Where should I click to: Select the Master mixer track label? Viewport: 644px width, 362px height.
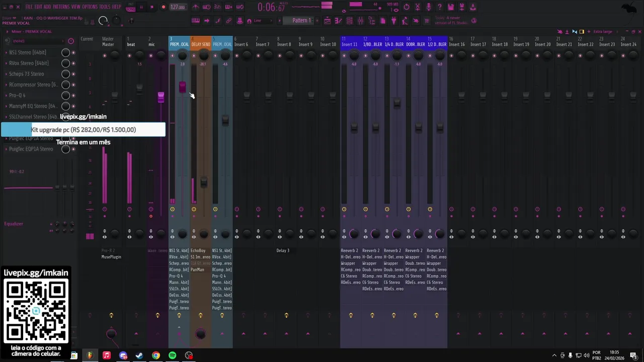tap(108, 44)
